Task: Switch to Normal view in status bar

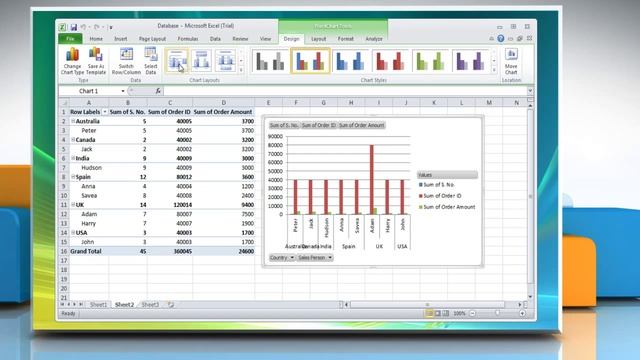Action: (429, 313)
